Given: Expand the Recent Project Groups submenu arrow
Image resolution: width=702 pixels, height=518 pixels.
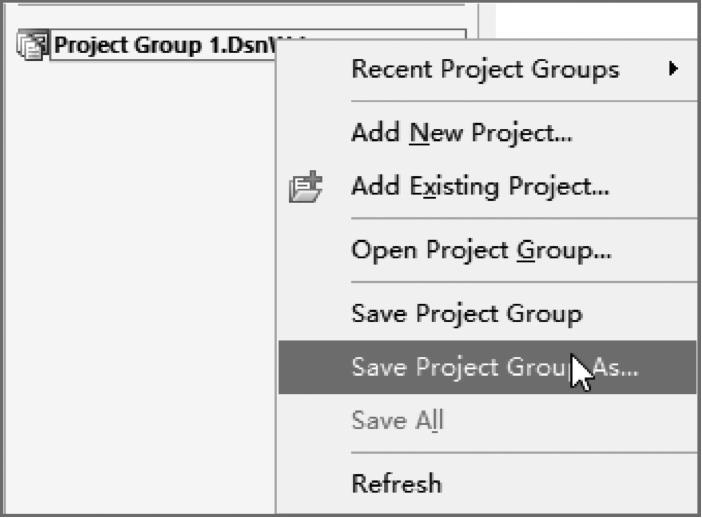Looking at the screenshot, I should click(675, 70).
